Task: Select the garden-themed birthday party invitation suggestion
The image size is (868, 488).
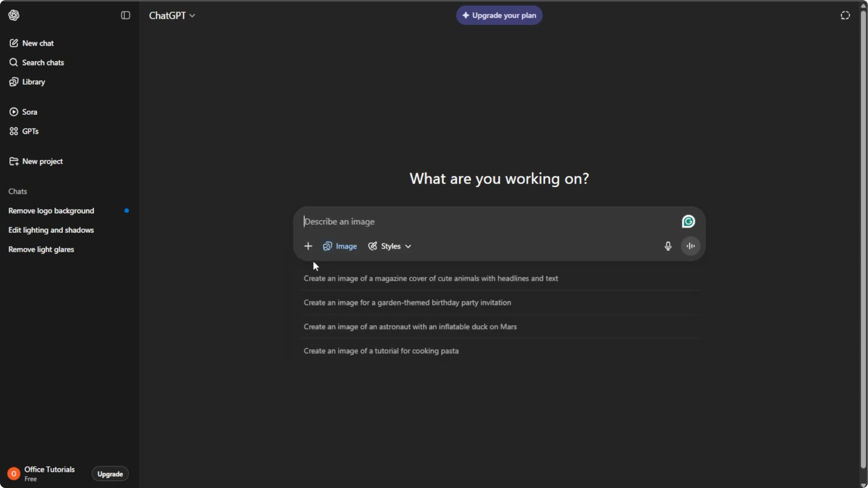Action: pyautogui.click(x=499, y=302)
